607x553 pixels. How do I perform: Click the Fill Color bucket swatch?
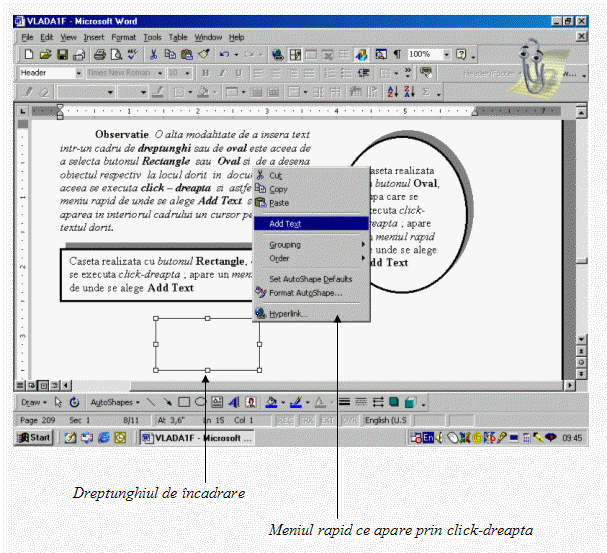pyautogui.click(x=271, y=402)
